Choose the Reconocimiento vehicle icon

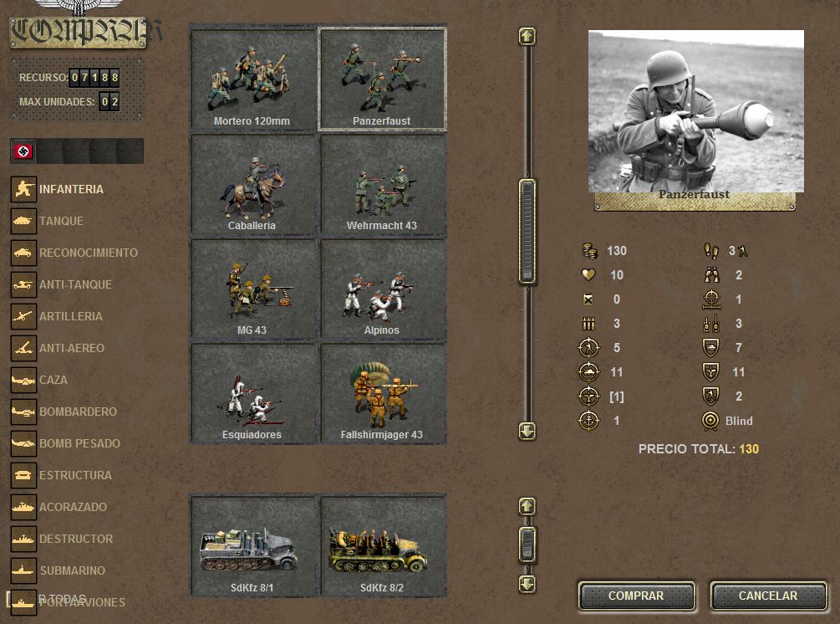[23, 253]
